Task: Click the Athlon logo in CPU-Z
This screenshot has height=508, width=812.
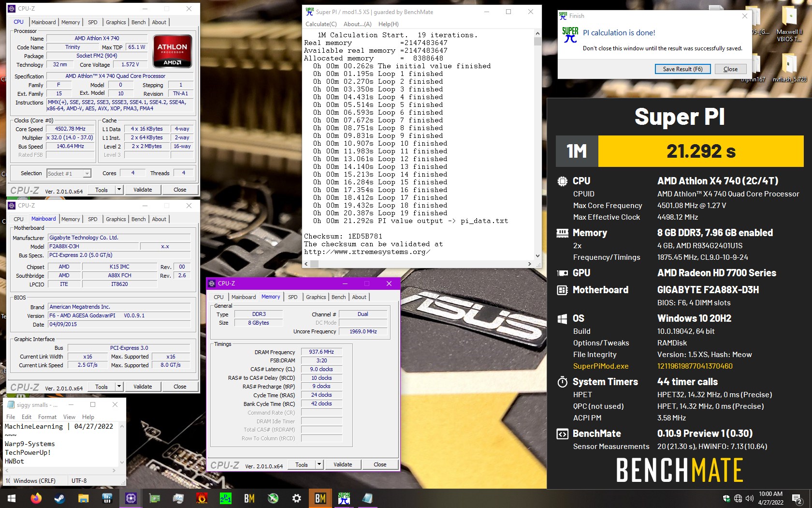Action: [173, 51]
